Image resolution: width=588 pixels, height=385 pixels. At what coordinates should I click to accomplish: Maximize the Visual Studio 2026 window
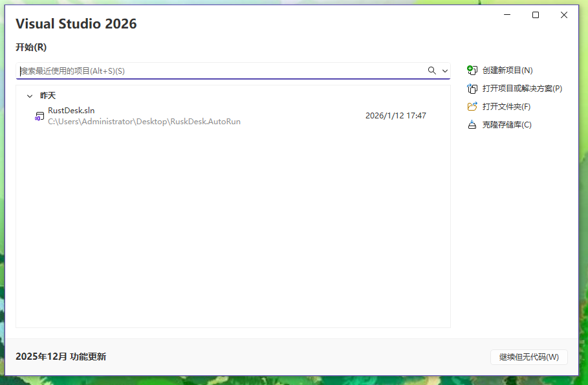536,15
